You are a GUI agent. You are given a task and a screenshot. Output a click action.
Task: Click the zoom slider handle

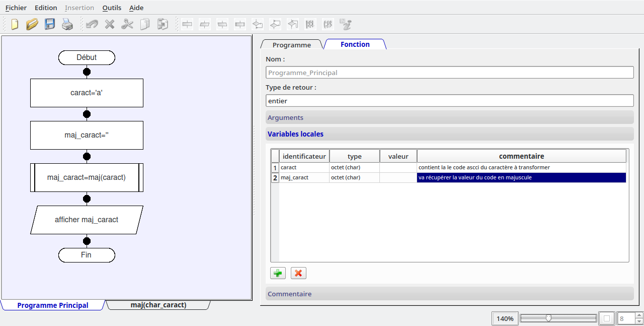548,318
